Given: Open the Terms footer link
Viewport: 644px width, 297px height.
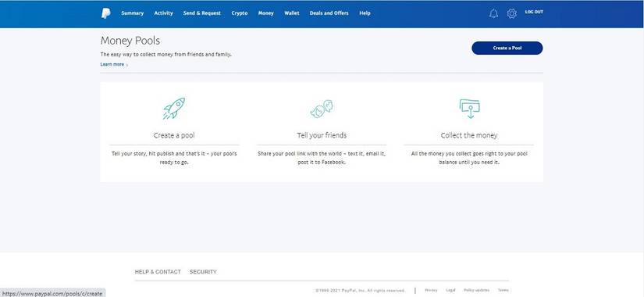Looking at the screenshot, I should tap(503, 291).
